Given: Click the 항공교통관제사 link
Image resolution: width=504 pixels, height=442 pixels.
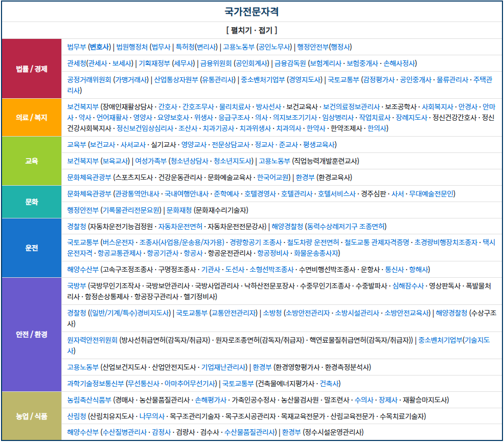Looking at the screenshot, I should coord(120,254).
